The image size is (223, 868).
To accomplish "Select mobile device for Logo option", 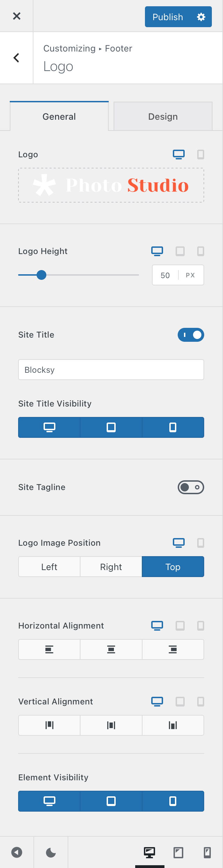I will tap(201, 154).
